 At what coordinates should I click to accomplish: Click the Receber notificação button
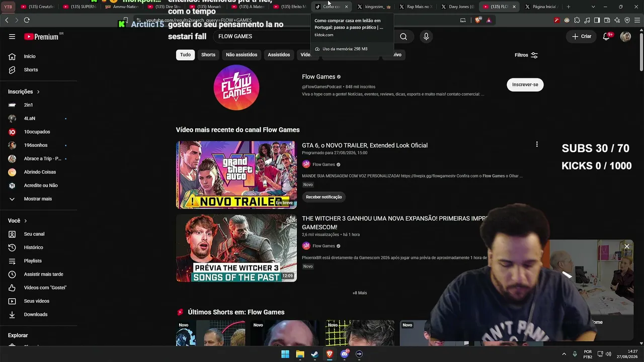324,197
